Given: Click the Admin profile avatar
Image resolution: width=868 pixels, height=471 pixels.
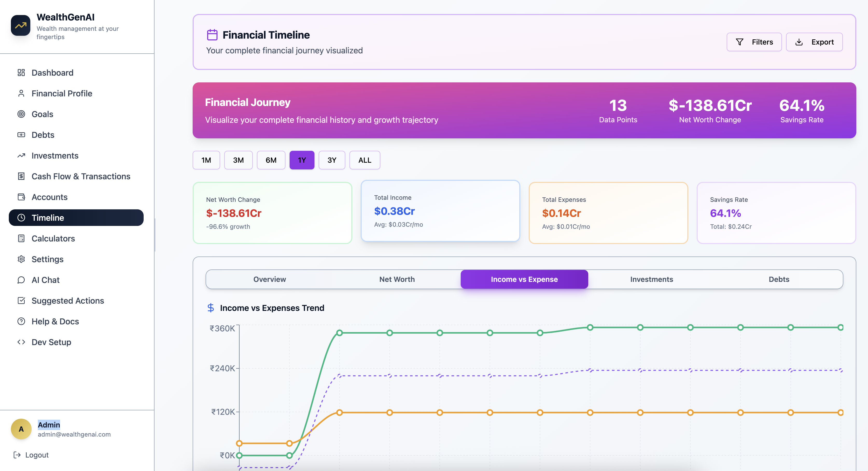Looking at the screenshot, I should (x=21, y=429).
